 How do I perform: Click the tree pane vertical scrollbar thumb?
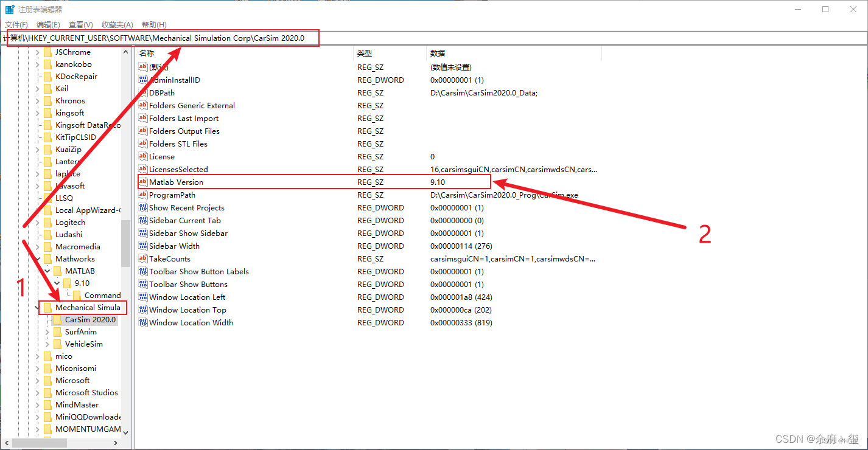[125, 243]
